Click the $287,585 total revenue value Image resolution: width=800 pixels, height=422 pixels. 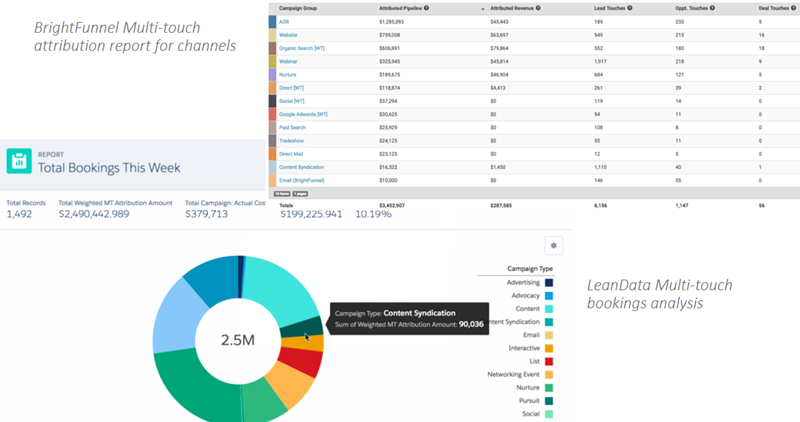[501, 206]
